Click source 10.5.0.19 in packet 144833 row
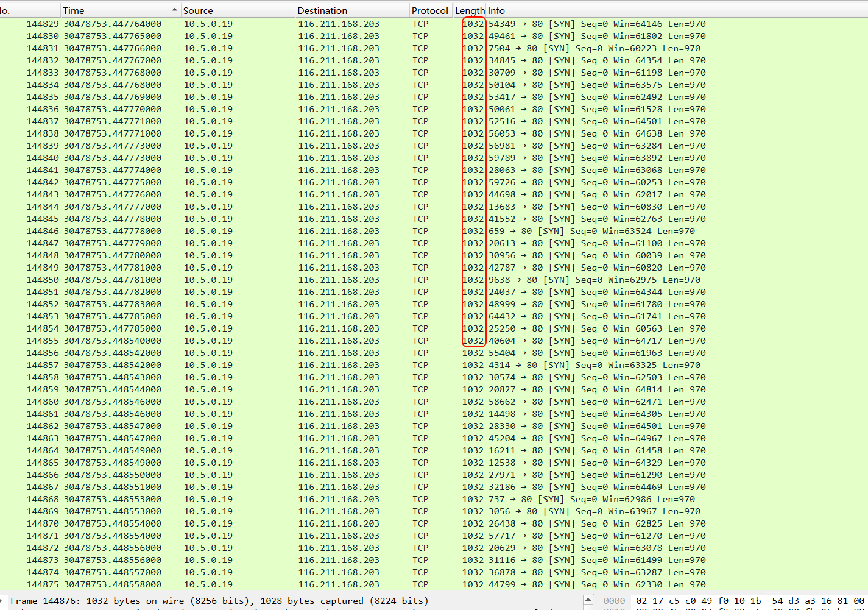 coord(208,73)
